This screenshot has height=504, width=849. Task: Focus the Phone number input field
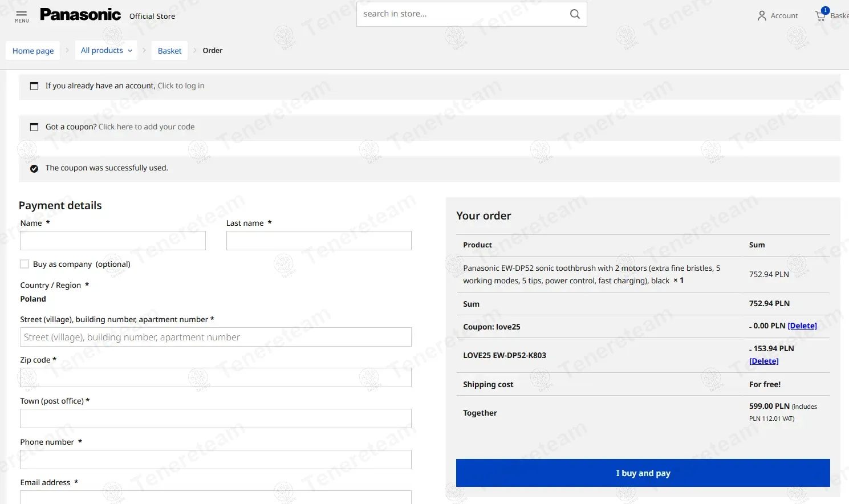click(216, 460)
